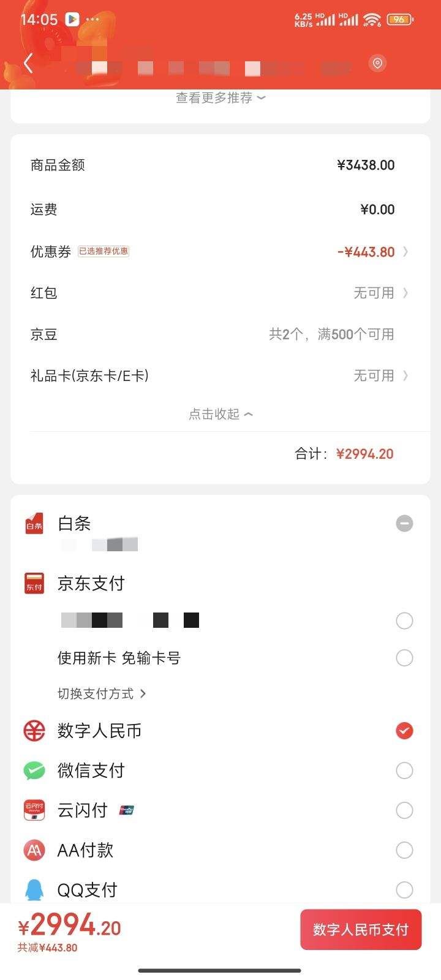Tap the UnionPay QuickPass icon
The width and height of the screenshot is (441, 980).
(34, 810)
